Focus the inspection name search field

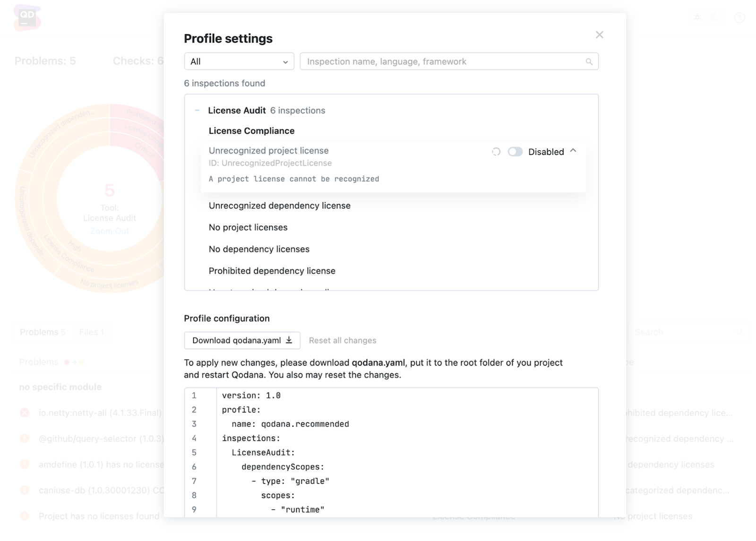click(444, 61)
